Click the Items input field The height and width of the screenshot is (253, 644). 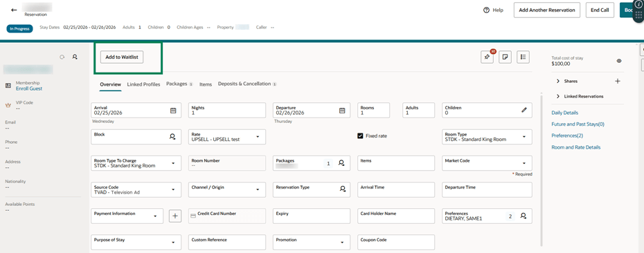coord(396,163)
